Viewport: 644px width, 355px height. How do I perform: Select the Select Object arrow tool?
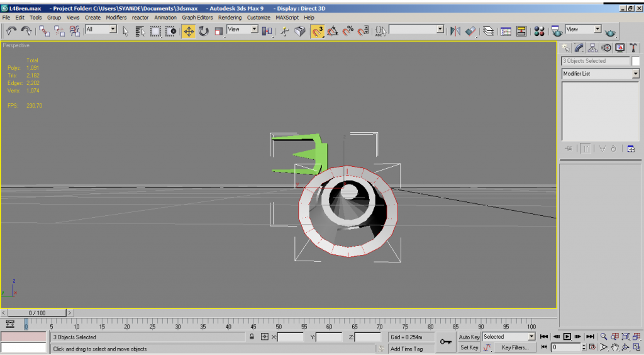[x=126, y=31]
